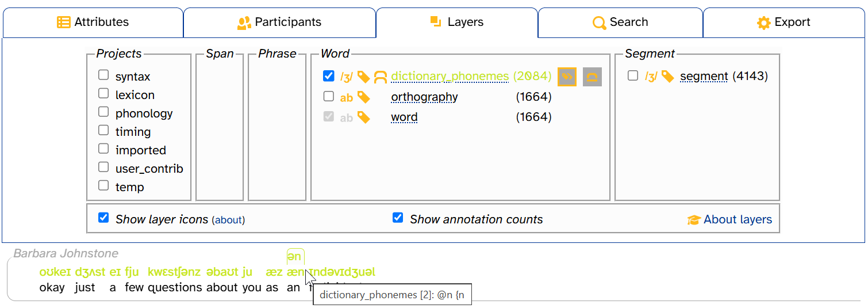Click the alignment icon beside dictionary_phonemes
This screenshot has width=868, height=308.
point(381,77)
